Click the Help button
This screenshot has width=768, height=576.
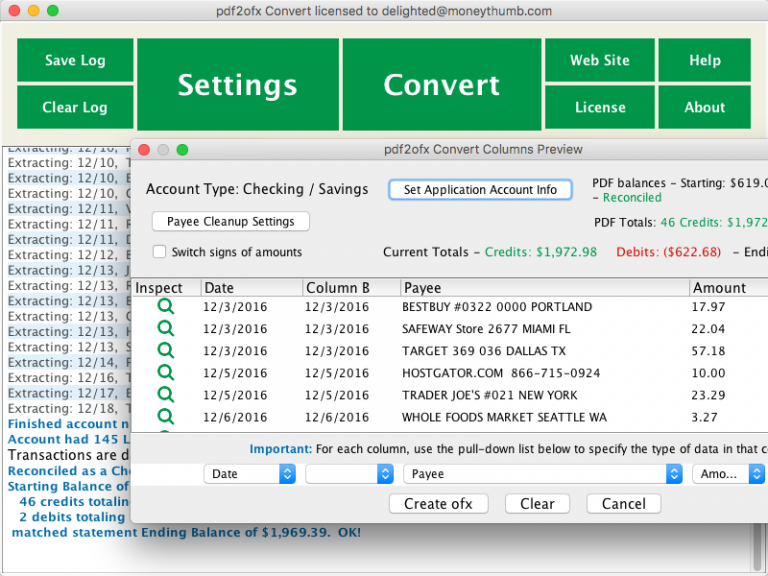[704, 60]
